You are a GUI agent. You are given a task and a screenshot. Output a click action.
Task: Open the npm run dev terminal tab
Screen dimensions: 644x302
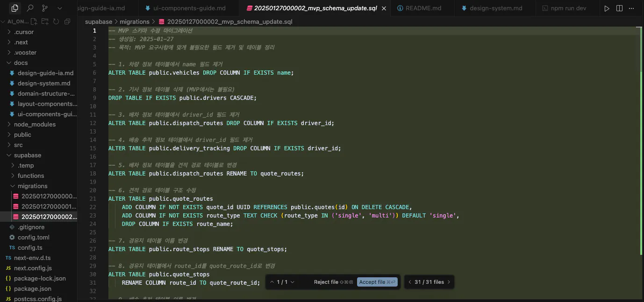click(566, 8)
